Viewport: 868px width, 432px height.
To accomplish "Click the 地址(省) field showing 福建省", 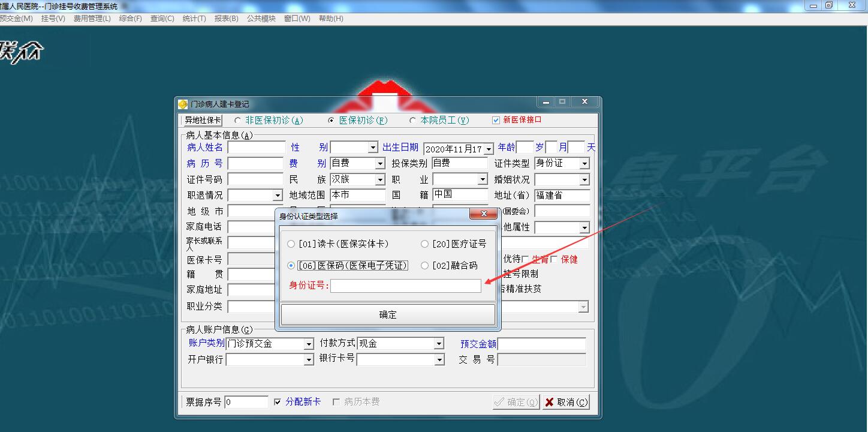I will (x=562, y=195).
